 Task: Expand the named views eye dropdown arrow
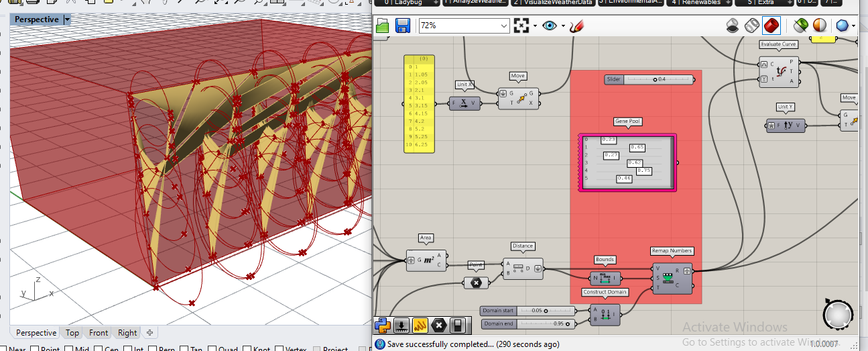pos(563,26)
